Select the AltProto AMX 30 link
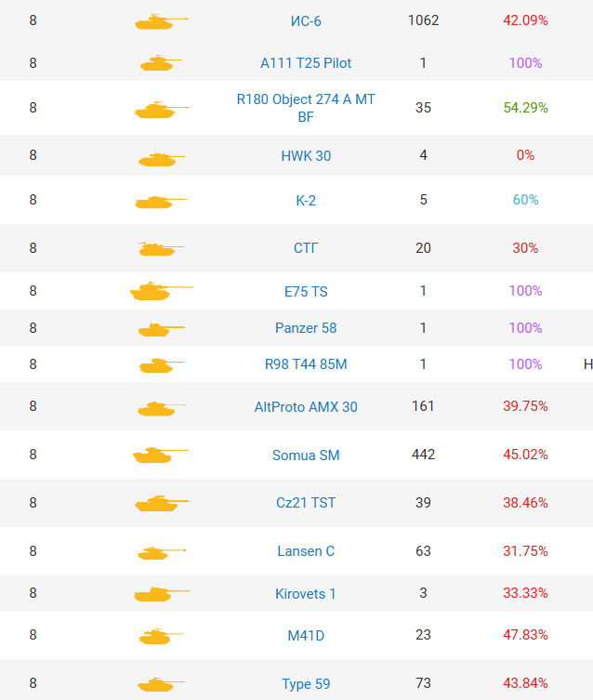 tap(306, 406)
